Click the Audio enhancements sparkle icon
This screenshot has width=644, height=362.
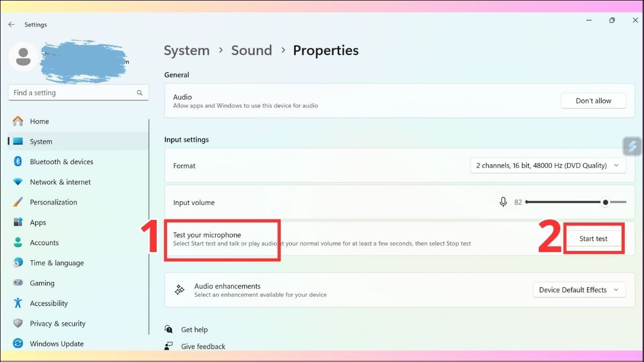pos(180,290)
